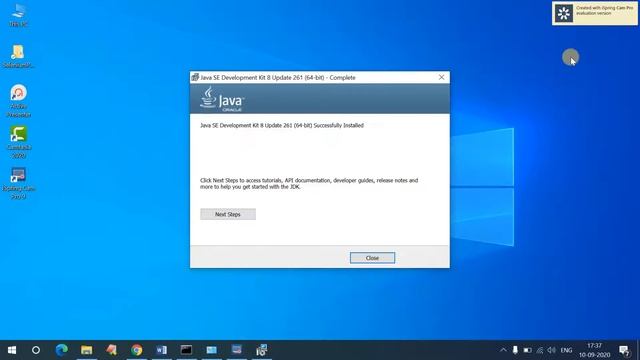Click the battery status tray icon
The image size is (640, 360).
(x=527, y=350)
